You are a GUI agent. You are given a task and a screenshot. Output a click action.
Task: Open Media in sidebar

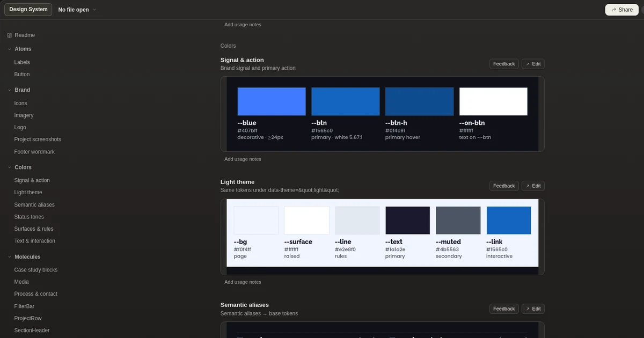tap(21, 282)
